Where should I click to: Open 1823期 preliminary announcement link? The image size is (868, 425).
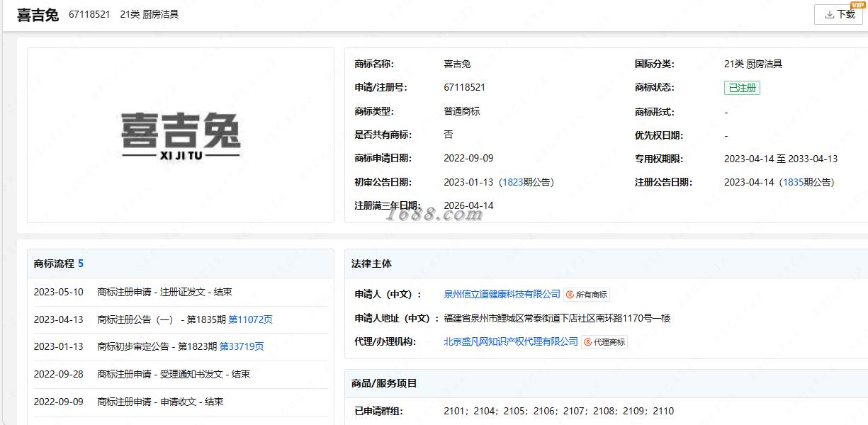tap(512, 182)
